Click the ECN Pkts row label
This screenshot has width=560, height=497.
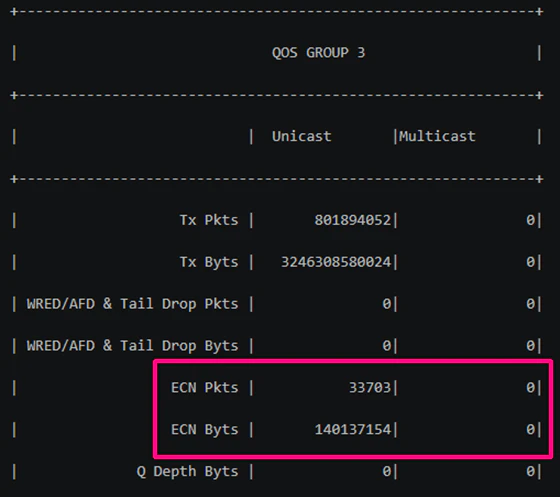(x=204, y=388)
